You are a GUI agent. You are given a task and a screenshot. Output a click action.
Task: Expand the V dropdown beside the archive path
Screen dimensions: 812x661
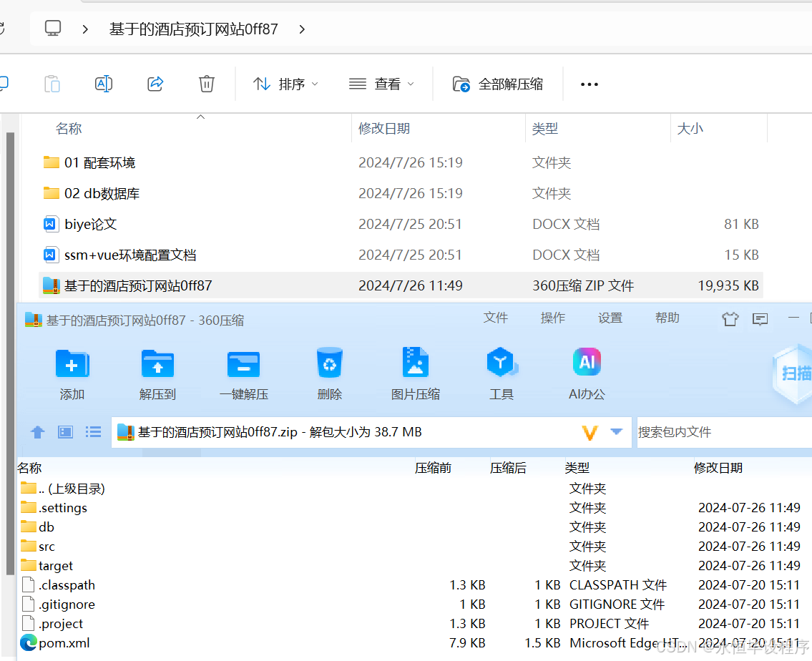(x=603, y=432)
